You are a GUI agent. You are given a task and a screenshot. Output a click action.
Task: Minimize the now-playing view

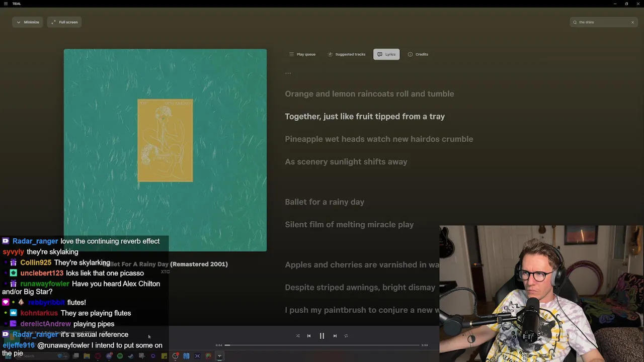tap(28, 22)
